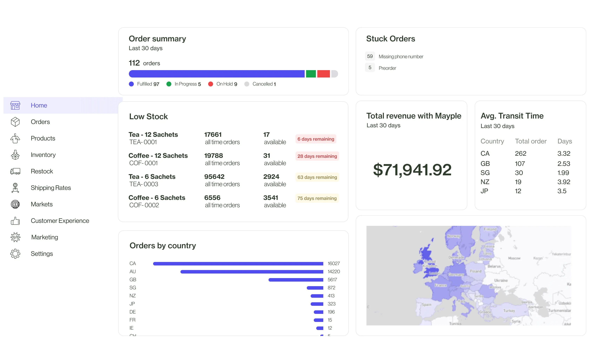
Task: Click the red On Hold bar segment
Action: tap(323, 74)
